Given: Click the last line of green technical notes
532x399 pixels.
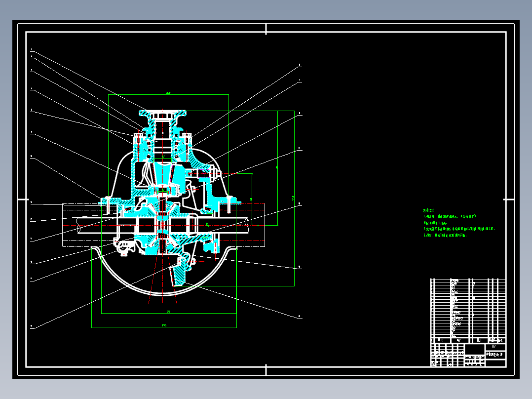Looking at the screenshot, I should coord(445,236).
